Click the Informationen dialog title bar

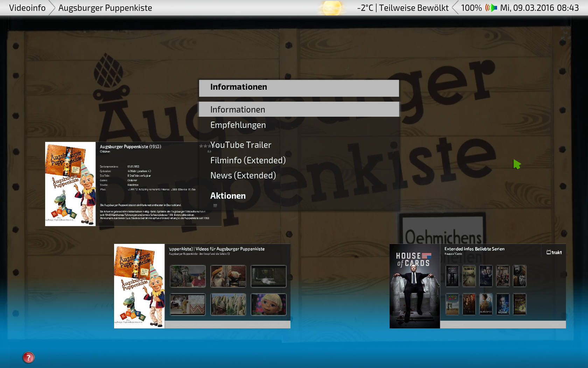point(299,88)
